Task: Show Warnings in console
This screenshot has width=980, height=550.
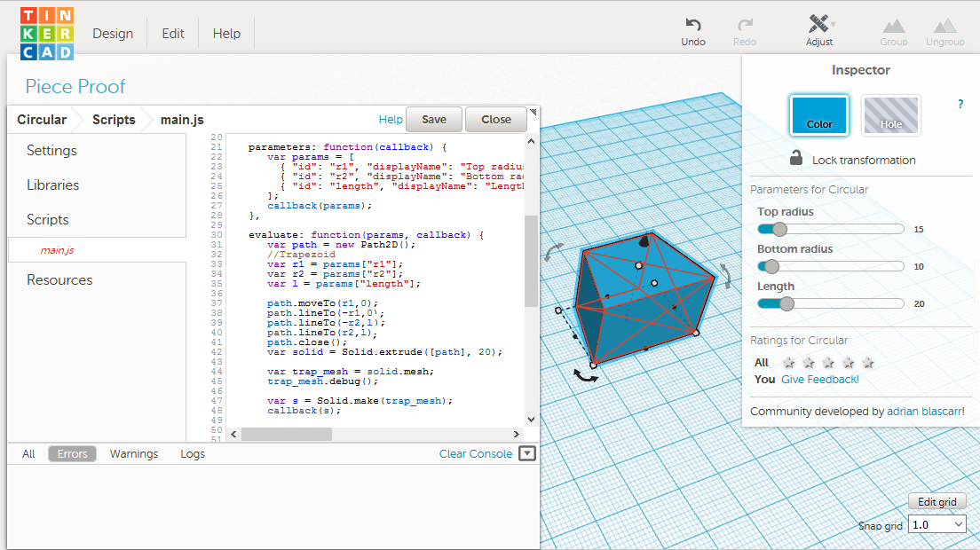Action: (x=134, y=454)
